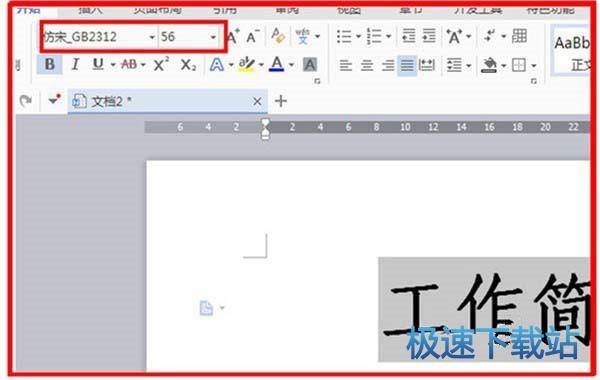Click the font name box showing 仿宋_GB2312

99,37
